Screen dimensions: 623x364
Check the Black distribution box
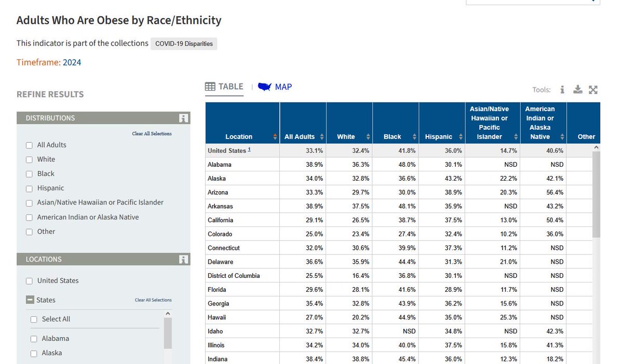tap(30, 174)
